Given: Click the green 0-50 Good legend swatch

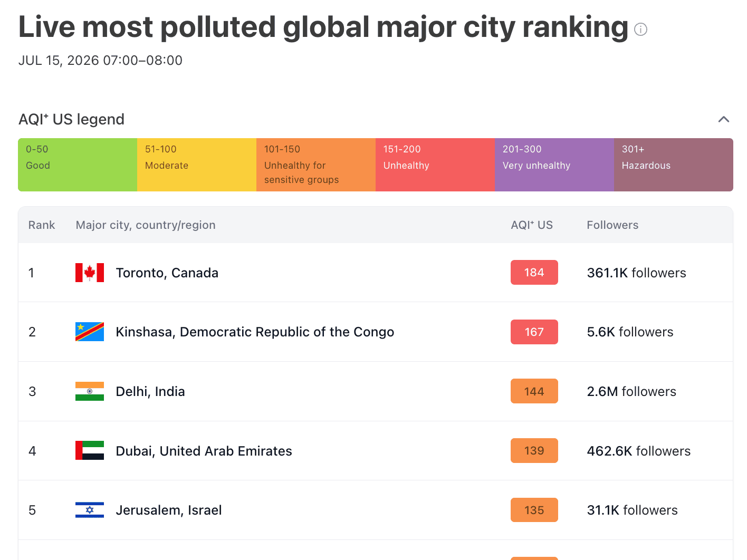Looking at the screenshot, I should (x=78, y=165).
